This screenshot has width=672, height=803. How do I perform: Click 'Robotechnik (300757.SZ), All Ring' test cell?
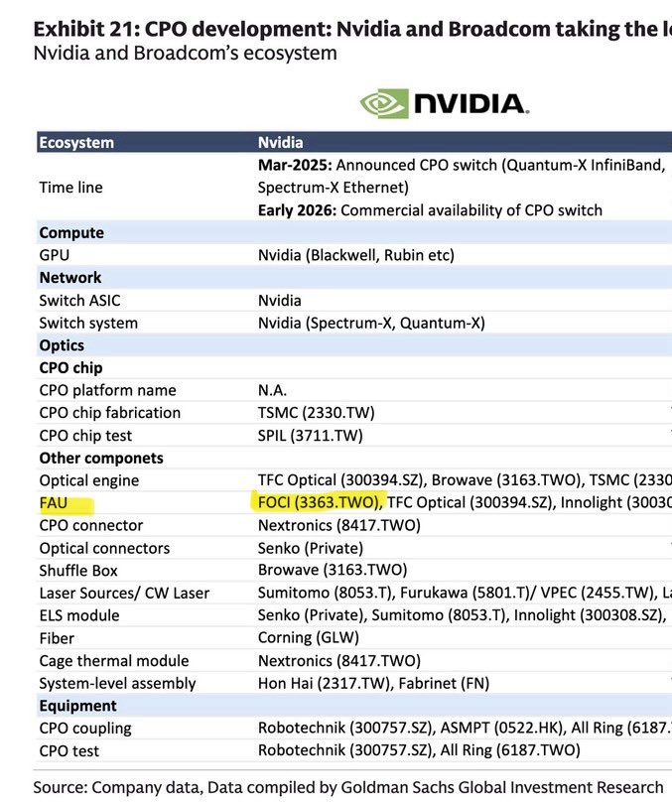(419, 750)
